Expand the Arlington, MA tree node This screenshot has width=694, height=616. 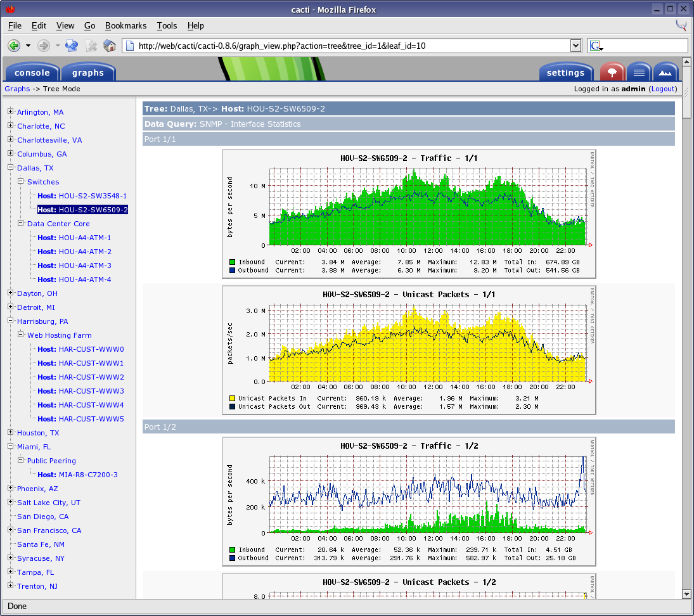9,112
